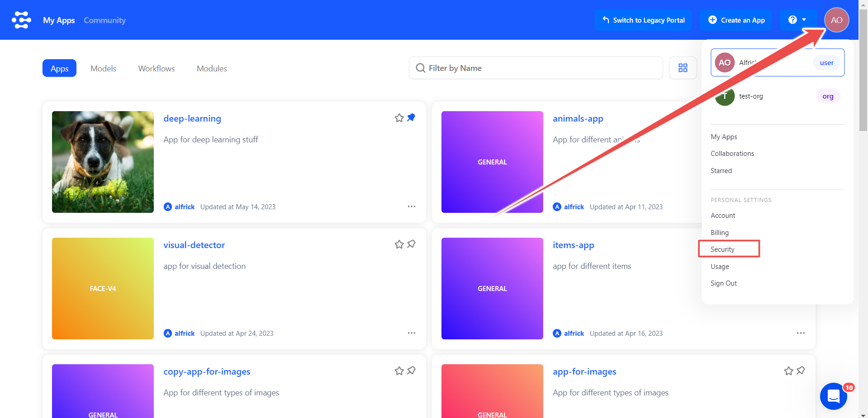Image resolution: width=868 pixels, height=418 pixels.
Task: Pin the visual-detector app
Action: click(411, 244)
